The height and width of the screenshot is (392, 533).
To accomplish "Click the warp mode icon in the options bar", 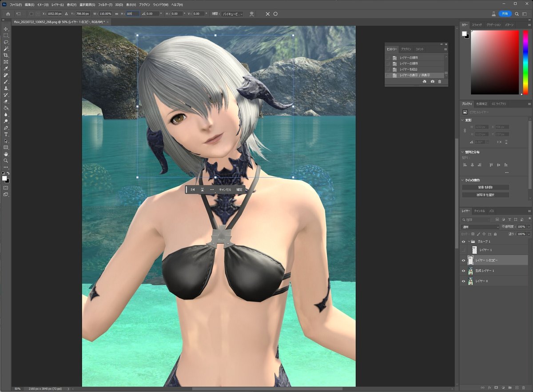I will point(252,14).
